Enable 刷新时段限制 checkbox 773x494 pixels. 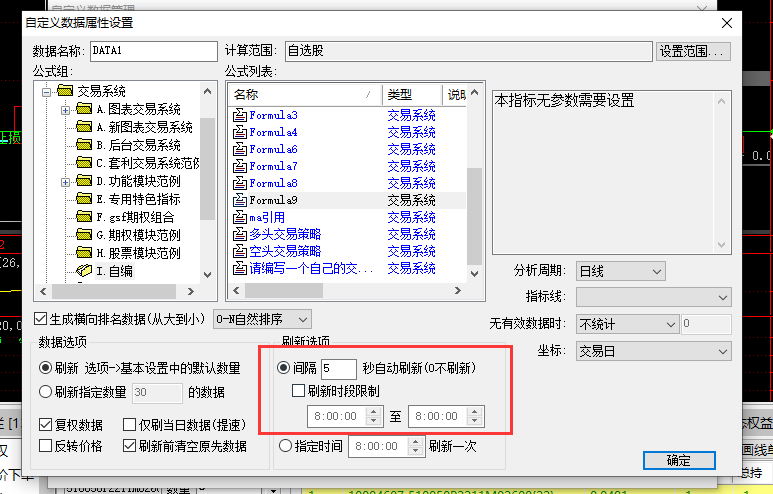(x=298, y=391)
